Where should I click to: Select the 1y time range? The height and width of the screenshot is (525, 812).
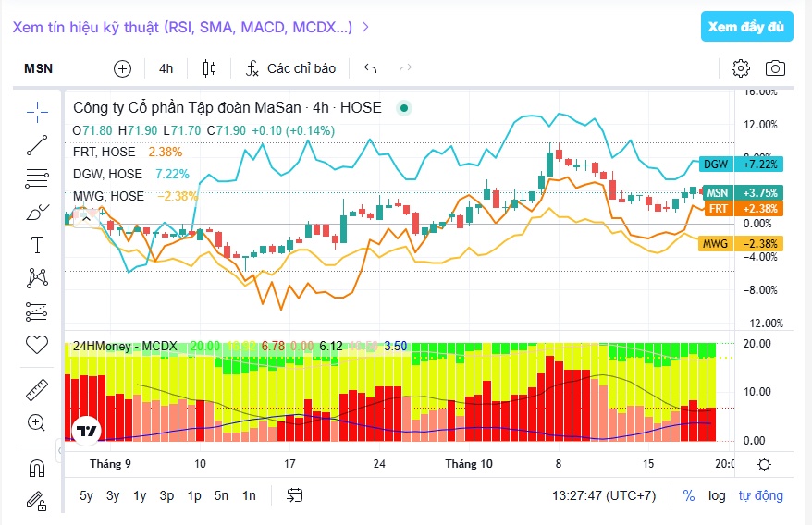140,496
